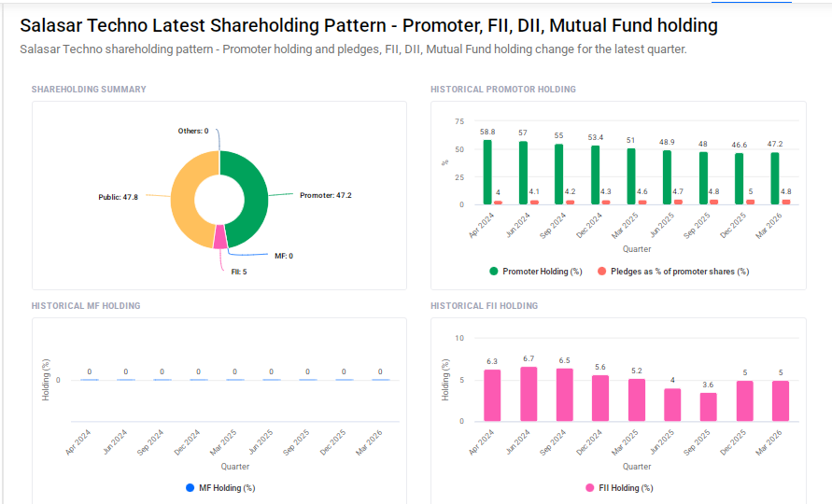This screenshot has width=832, height=504.
Task: Click the green promoter bar labeled 48
Action: click(x=703, y=178)
